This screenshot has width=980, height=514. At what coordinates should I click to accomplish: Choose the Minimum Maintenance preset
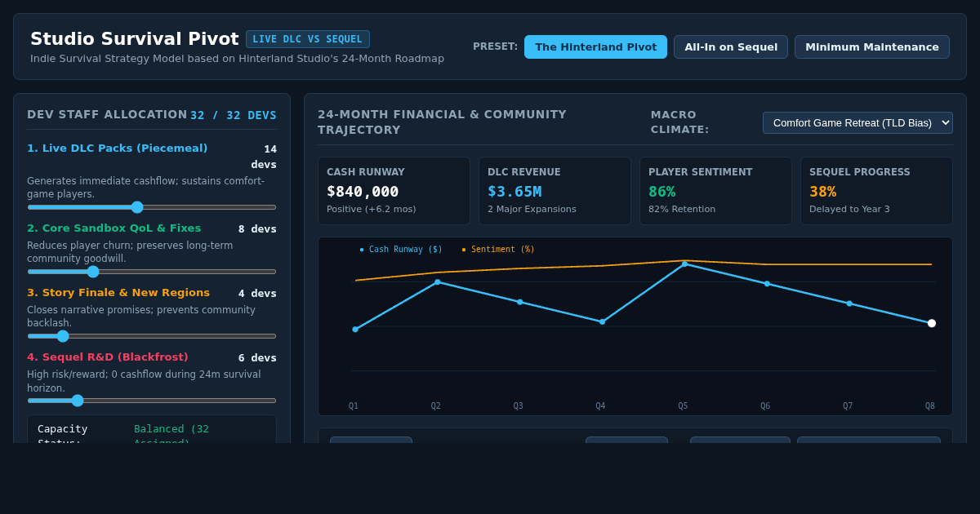point(872,47)
